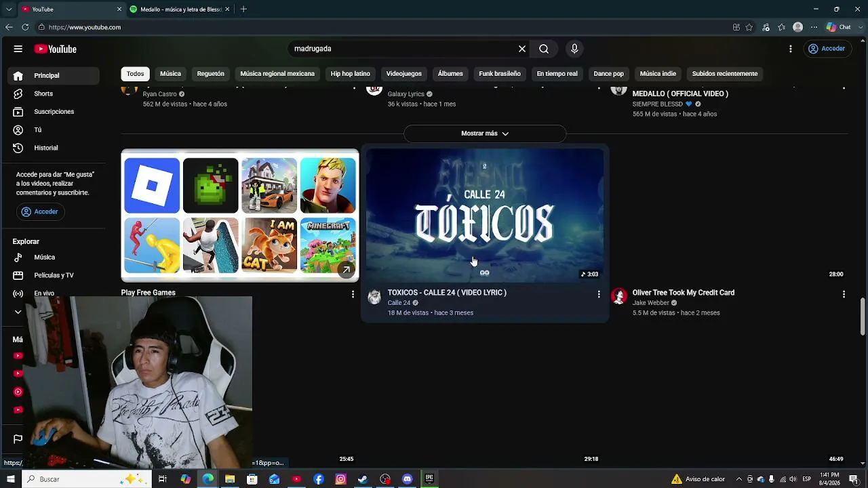
Task: Close the YouTube browser tab
Action: click(x=119, y=9)
